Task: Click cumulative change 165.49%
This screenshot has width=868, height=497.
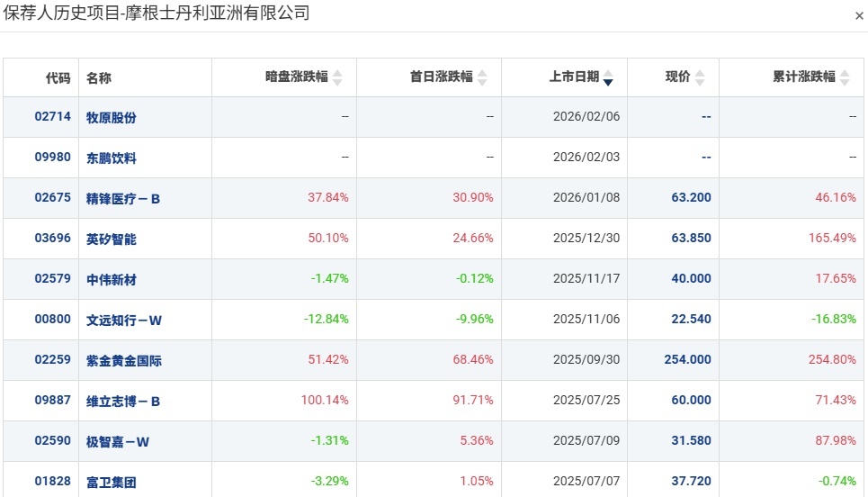Action: point(832,238)
